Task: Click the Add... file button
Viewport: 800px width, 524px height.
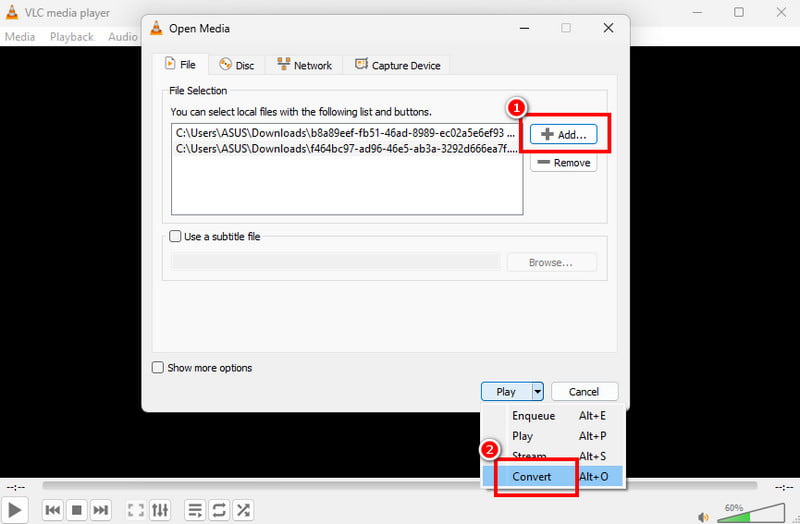Action: (563, 134)
